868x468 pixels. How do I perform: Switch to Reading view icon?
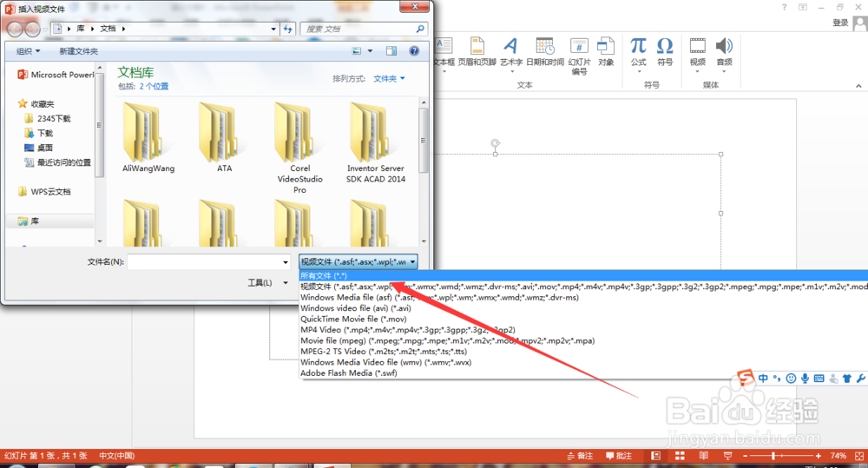tap(704, 456)
